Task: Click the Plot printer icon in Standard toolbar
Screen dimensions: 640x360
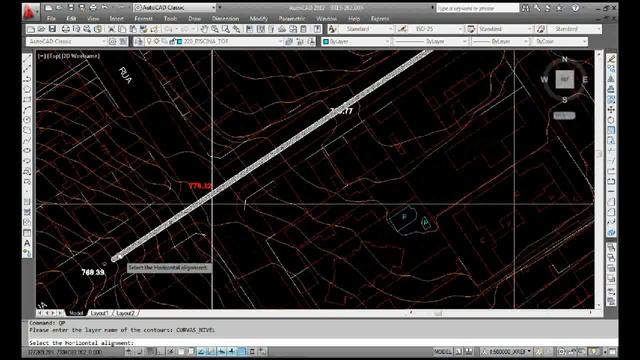Action: (x=65, y=29)
